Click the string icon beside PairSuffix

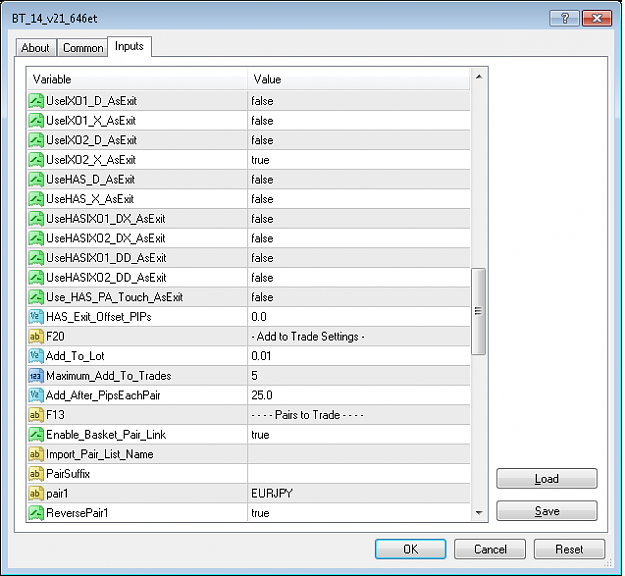(x=36, y=474)
